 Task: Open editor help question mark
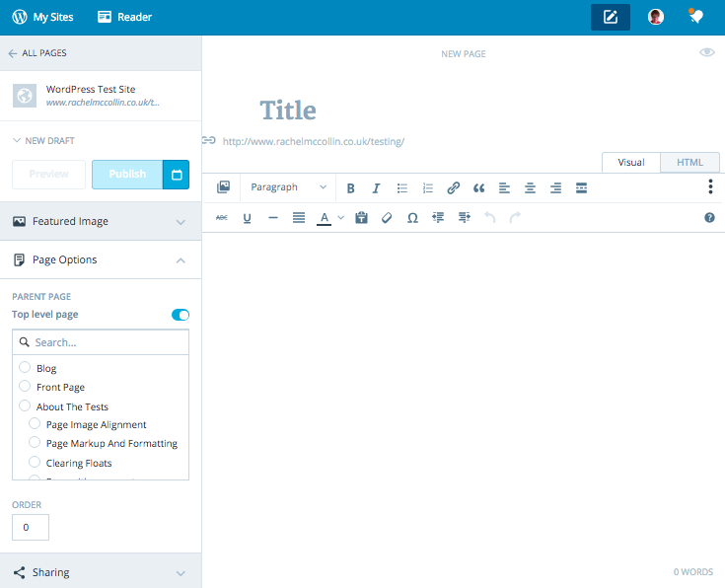coord(710,217)
